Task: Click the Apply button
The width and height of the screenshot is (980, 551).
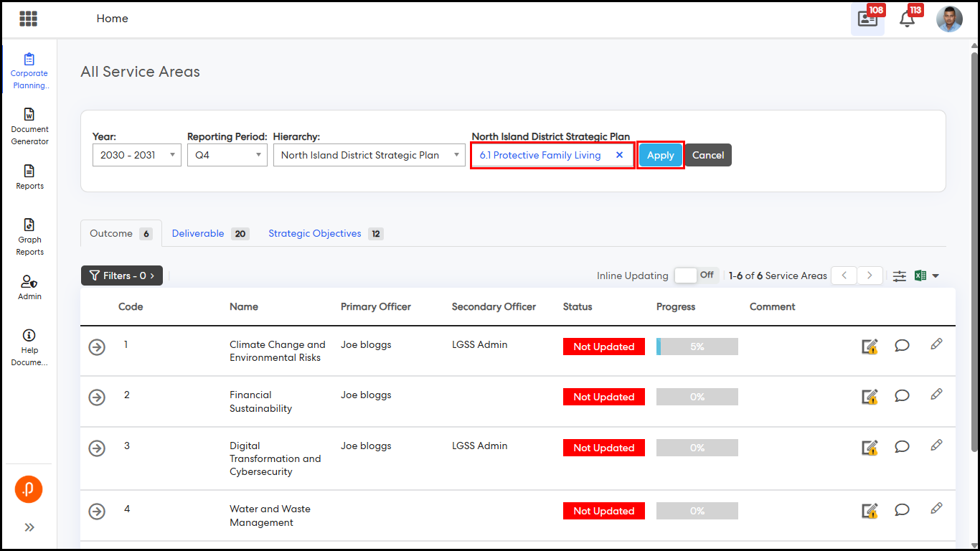Action: pyautogui.click(x=660, y=155)
